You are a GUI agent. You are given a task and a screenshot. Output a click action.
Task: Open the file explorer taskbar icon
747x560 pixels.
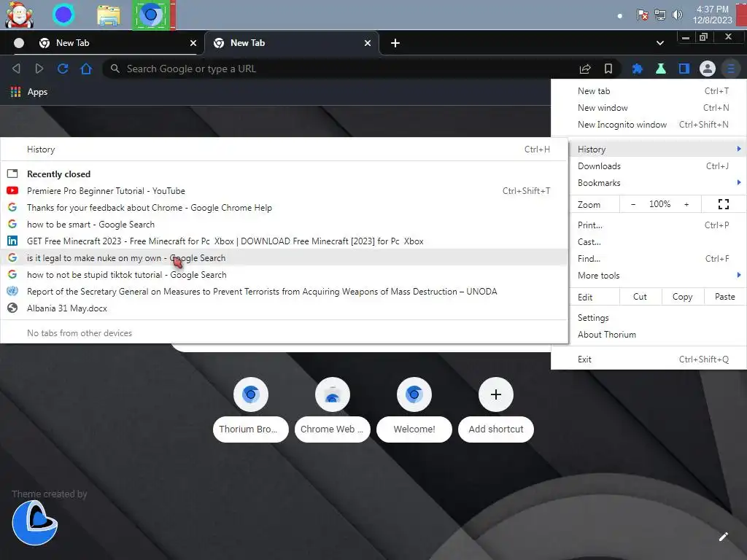109,15
